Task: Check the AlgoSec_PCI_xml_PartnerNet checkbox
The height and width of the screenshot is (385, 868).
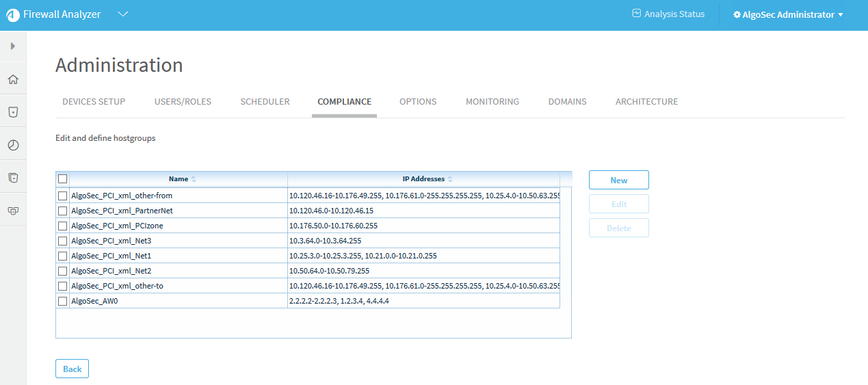Action: coord(63,211)
